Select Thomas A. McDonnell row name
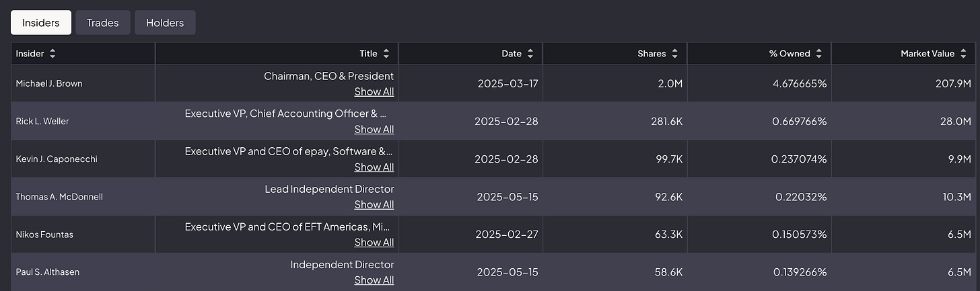980x291 pixels. pos(59,197)
